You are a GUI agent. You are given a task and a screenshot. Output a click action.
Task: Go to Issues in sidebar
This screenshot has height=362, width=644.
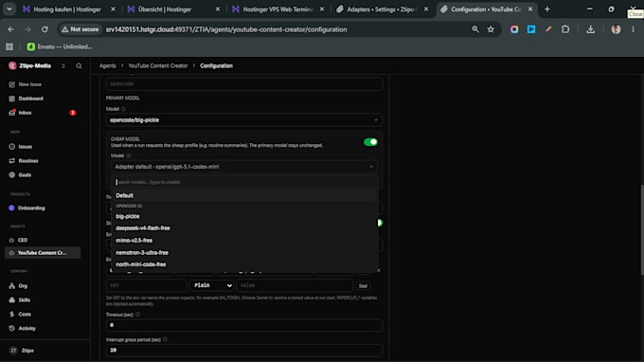click(x=25, y=147)
